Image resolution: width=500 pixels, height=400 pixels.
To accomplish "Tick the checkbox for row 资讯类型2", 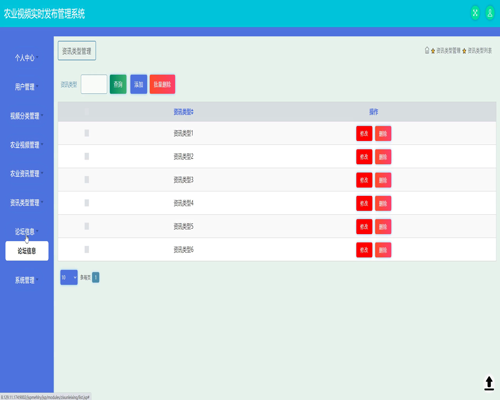I will coord(87,156).
